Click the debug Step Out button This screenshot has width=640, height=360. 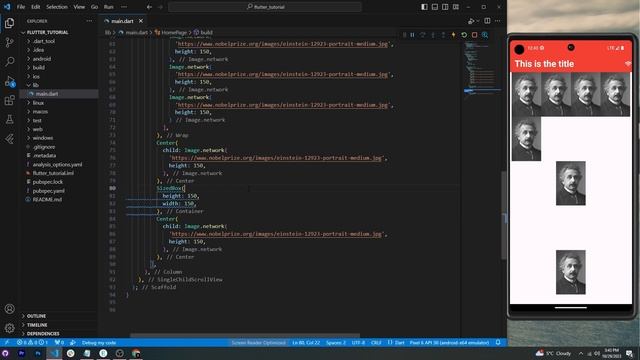pyautogui.click(x=443, y=35)
